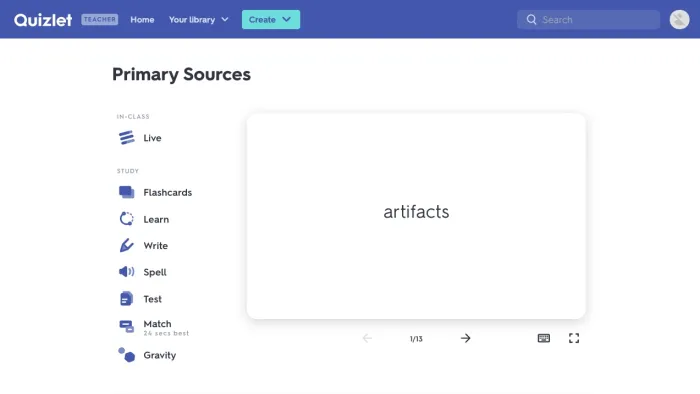Open the Learn mode icon

[126, 219]
